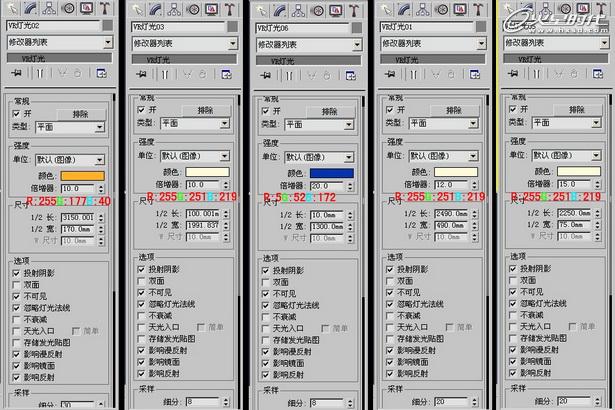Image resolution: width=615 pixels, height=410 pixels.
Task: Open Hierarchy tab icon in VR灯光02 panel
Action: click(49, 8)
